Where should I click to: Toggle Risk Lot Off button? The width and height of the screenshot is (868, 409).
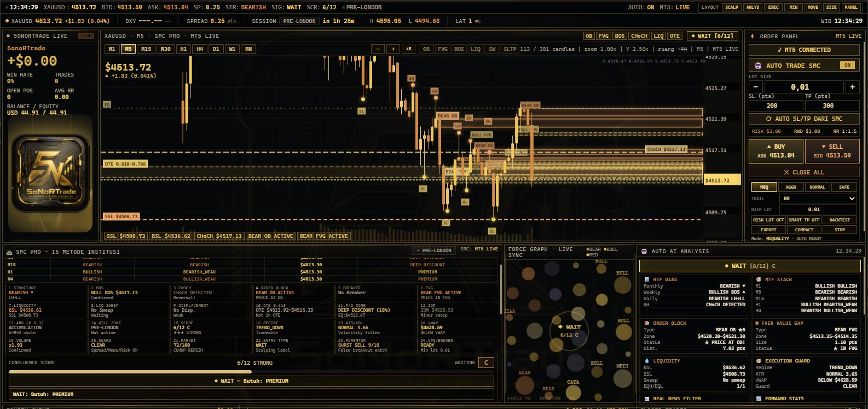point(768,220)
